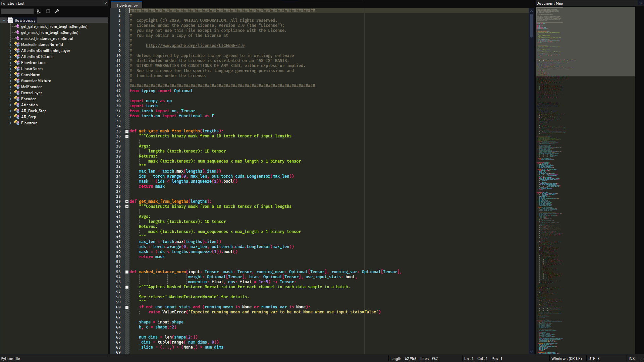Fold masked_instance_norm definition at line 53

(x=127, y=272)
